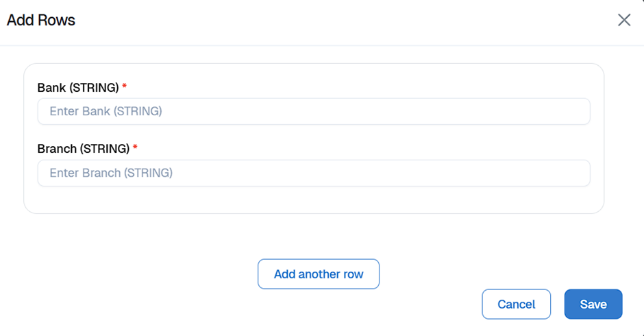The image size is (644, 336).
Task: Click the Bank (STRING) field label
Action: (78, 88)
